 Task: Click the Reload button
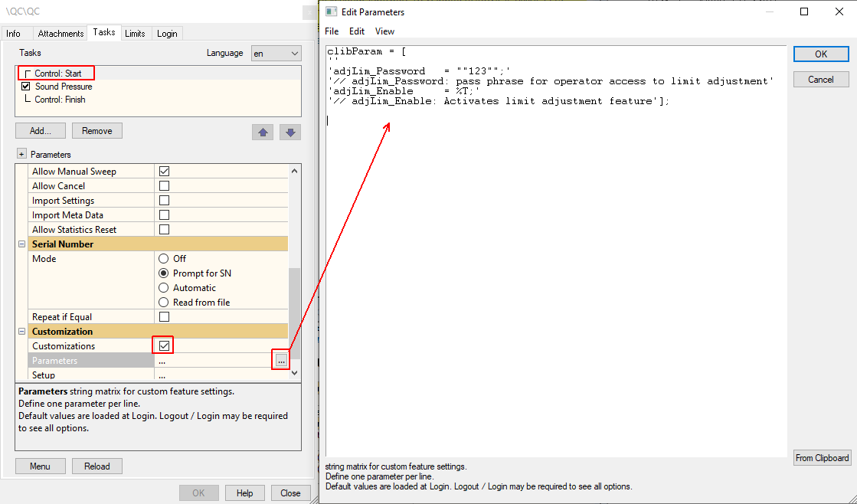tap(96, 466)
